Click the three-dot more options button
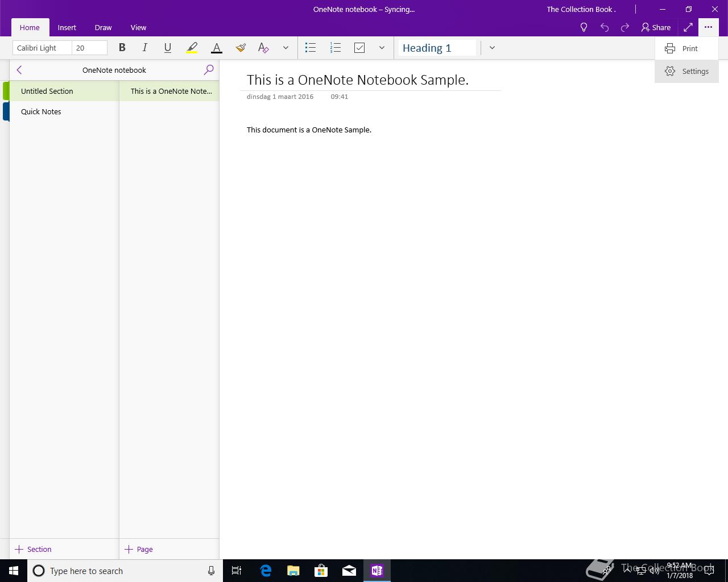This screenshot has width=728, height=582. click(x=708, y=27)
